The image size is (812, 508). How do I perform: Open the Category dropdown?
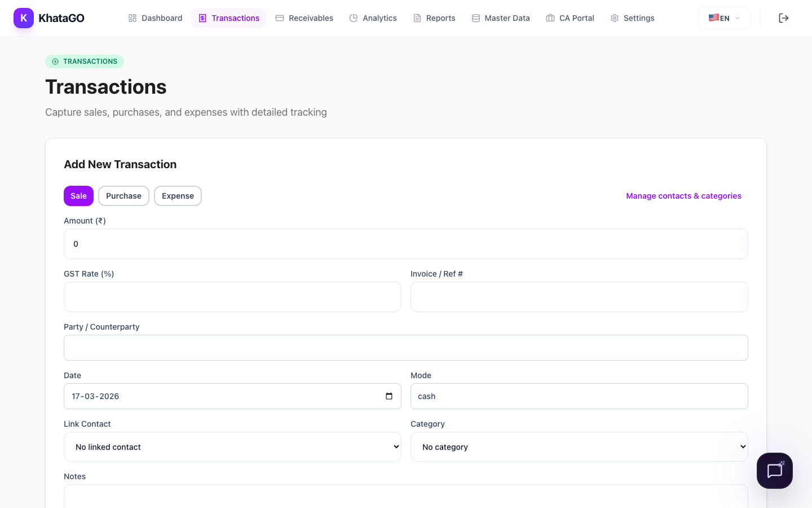(579, 446)
